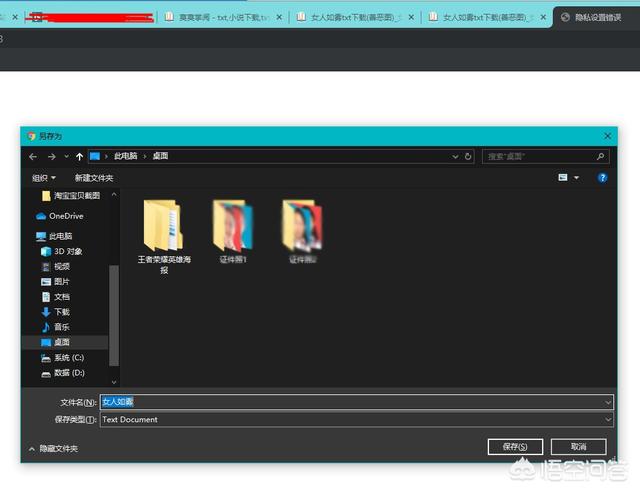Select 此电脑 in the sidebar tree
This screenshot has width=640, height=493.
click(x=54, y=236)
